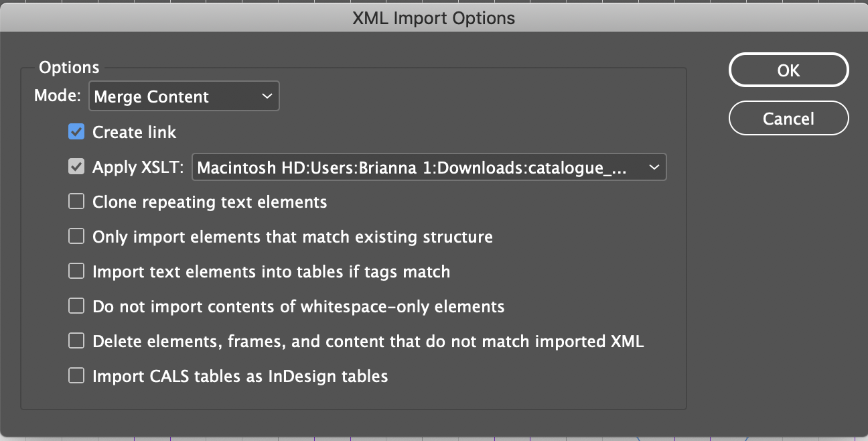868x441 pixels.
Task: Click the Create link label text
Action: [135, 132]
